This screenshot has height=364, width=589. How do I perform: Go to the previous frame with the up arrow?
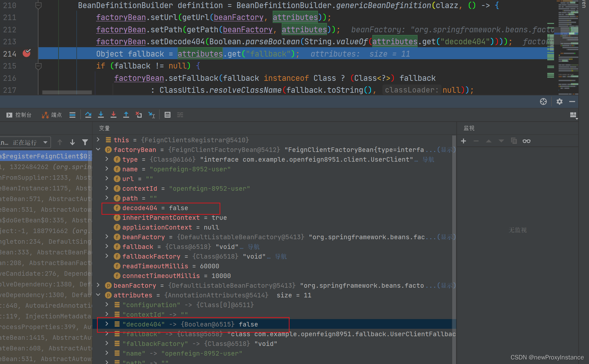pyautogui.click(x=60, y=142)
